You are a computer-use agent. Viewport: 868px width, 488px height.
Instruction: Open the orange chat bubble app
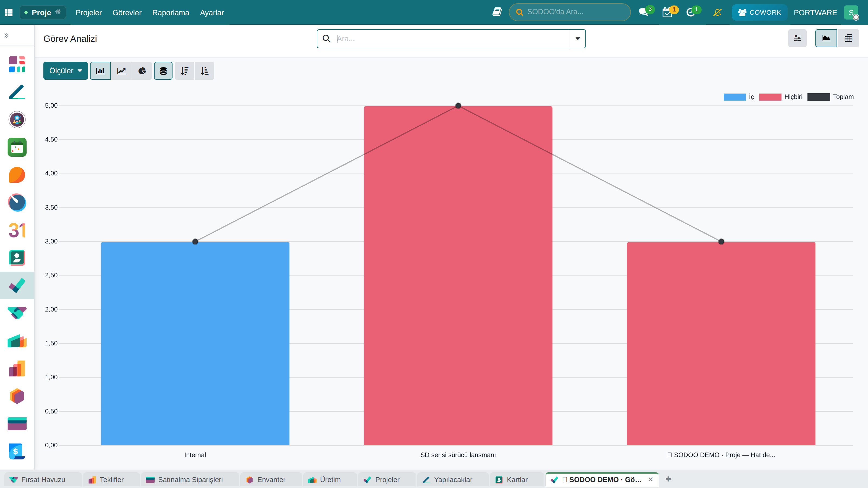pos(17,175)
